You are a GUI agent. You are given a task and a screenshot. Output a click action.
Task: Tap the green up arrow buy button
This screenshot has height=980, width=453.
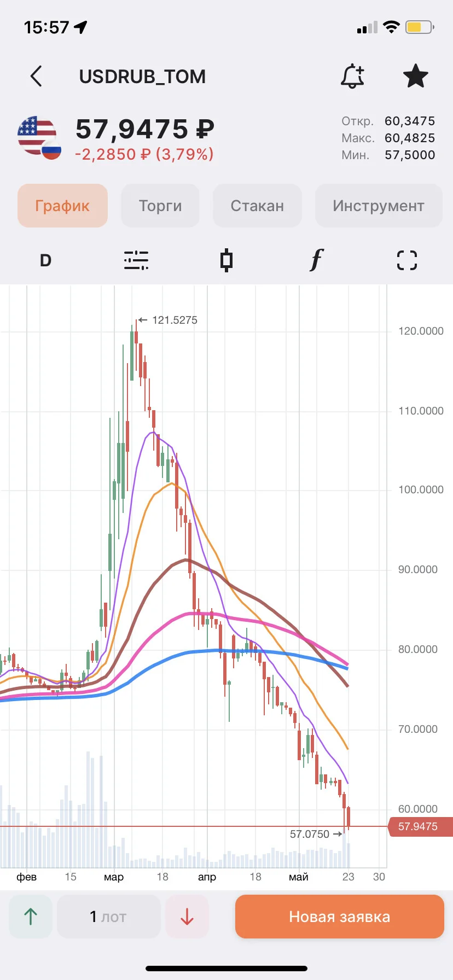(x=31, y=917)
